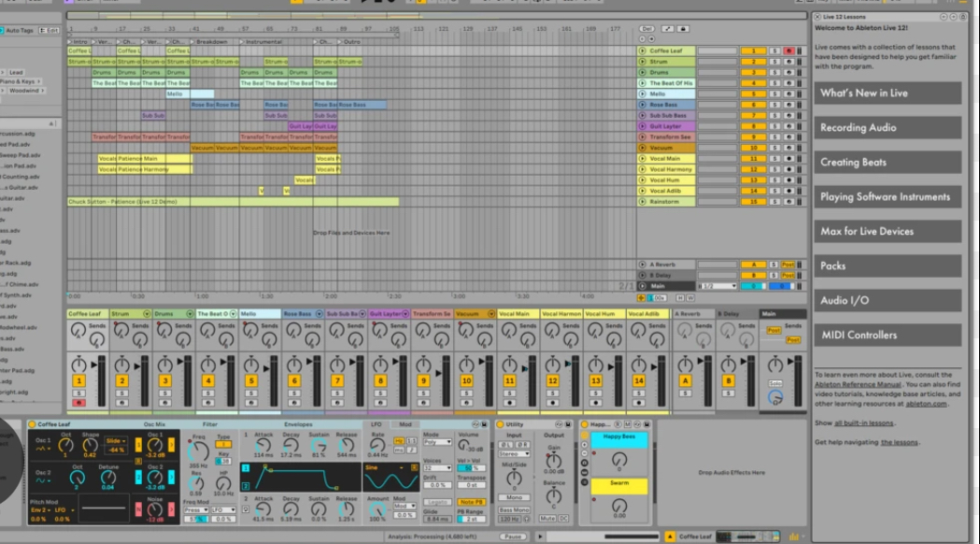Click the Pause analysis button in the status bar

(513, 537)
